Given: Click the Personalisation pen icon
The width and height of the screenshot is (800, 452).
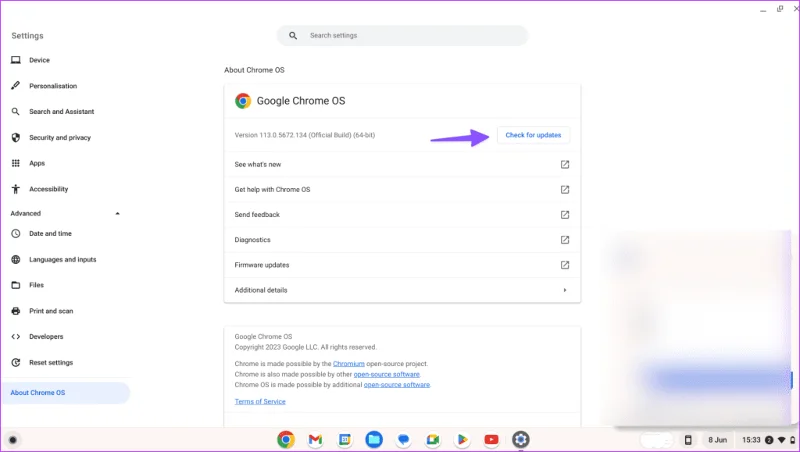Looking at the screenshot, I should 16,86.
